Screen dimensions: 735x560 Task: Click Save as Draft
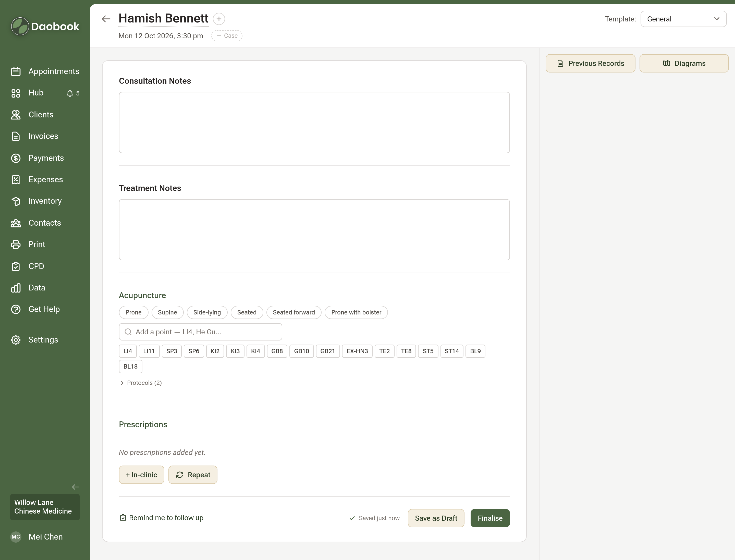pyautogui.click(x=436, y=518)
